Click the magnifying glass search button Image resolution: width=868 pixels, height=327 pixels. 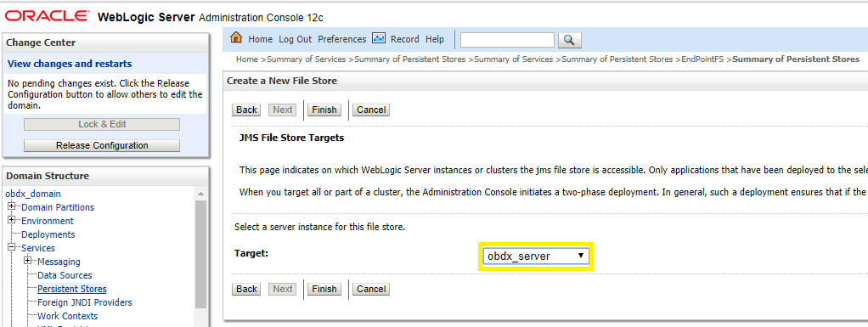point(570,40)
